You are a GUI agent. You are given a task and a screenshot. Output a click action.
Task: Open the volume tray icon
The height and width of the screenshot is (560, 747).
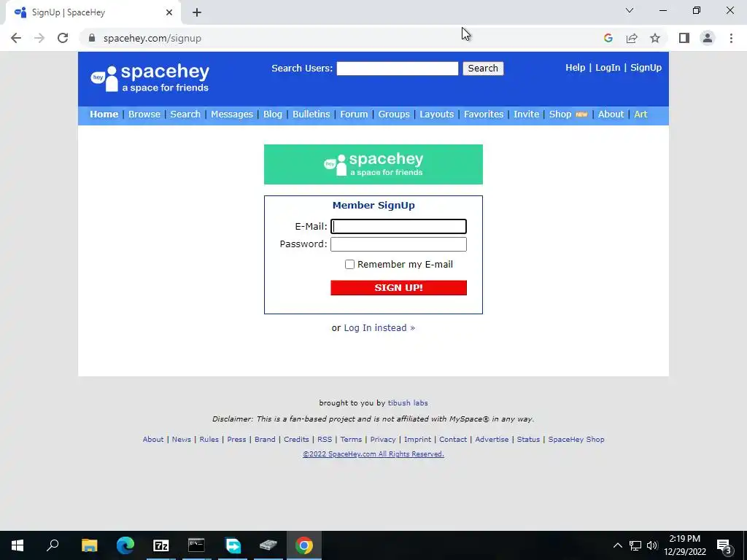[651, 545]
